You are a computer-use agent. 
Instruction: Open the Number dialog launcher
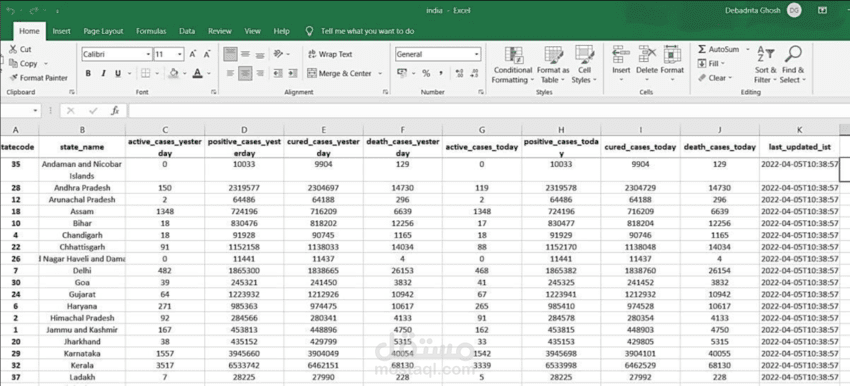481,92
